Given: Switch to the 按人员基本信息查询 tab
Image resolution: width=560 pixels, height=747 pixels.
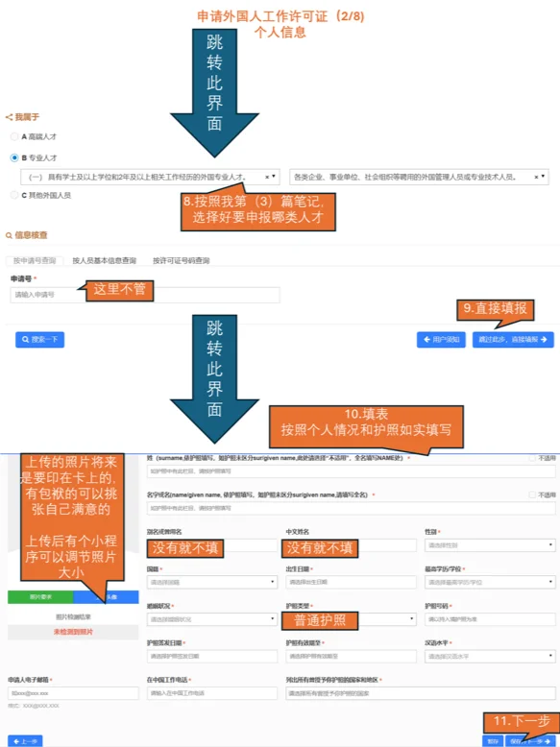Looking at the screenshot, I should click(105, 260).
